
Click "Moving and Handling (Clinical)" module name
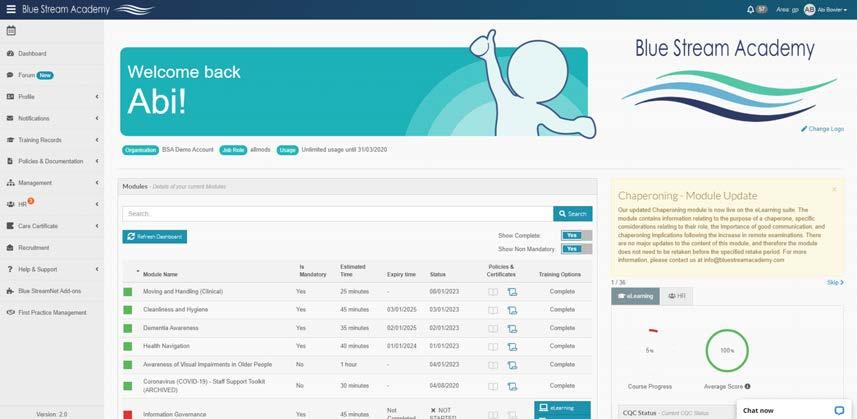pos(183,292)
